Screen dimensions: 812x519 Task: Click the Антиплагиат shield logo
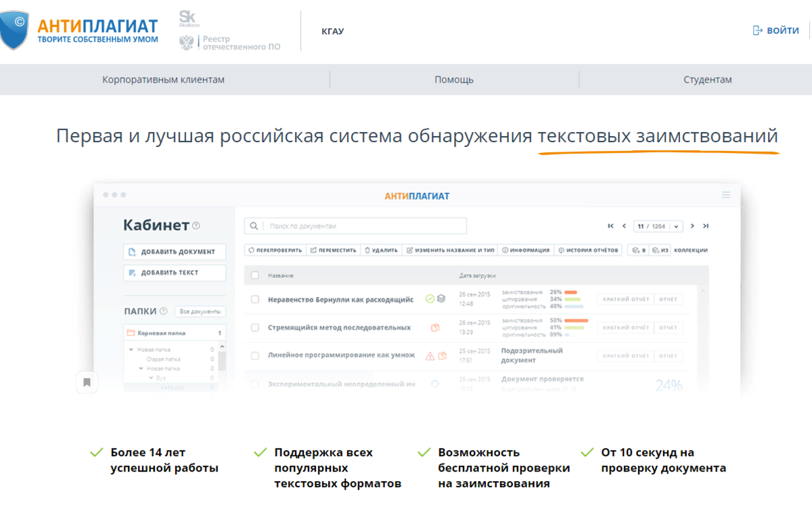click(14, 30)
